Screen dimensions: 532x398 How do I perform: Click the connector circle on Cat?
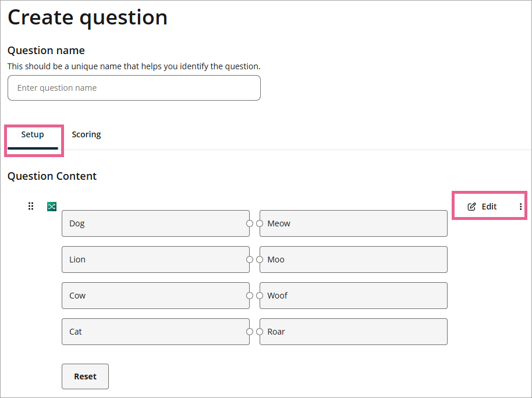click(x=250, y=332)
